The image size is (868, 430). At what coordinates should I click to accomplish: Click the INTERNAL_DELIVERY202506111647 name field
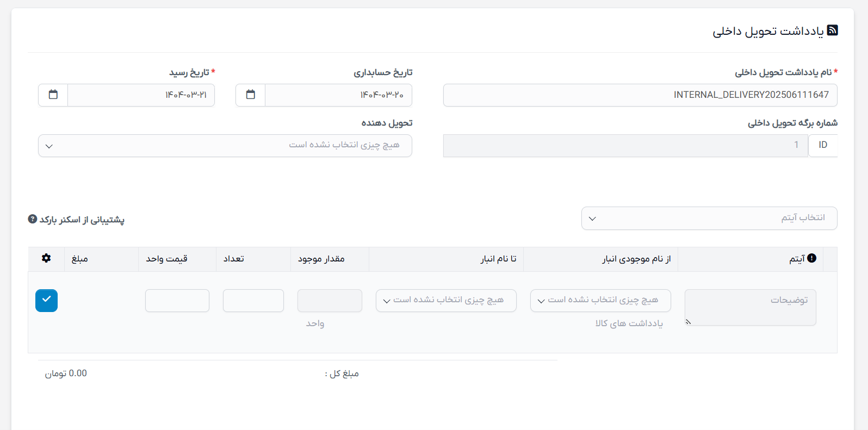pos(640,95)
